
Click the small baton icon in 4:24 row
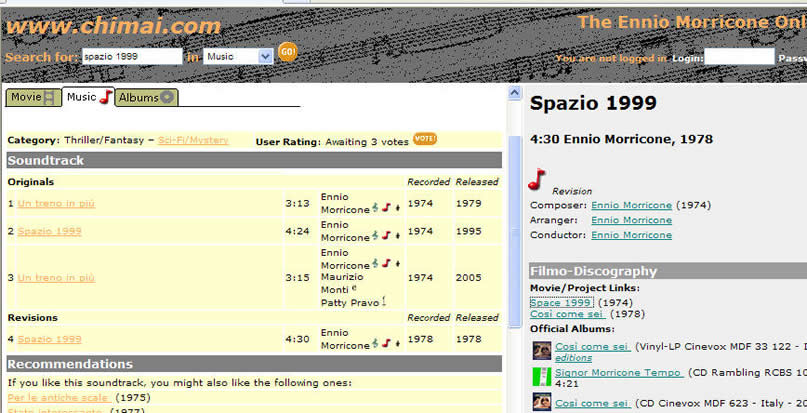click(x=397, y=236)
